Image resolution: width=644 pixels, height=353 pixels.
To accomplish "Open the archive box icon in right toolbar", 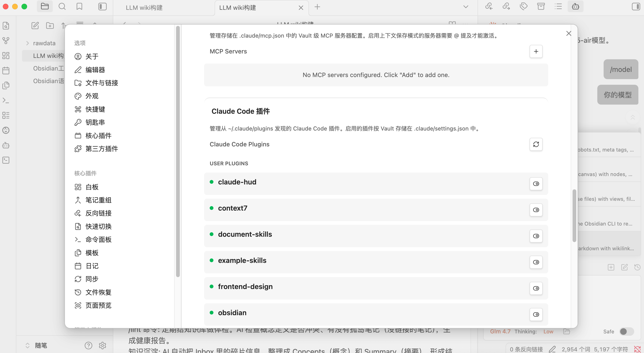I will point(541,7).
